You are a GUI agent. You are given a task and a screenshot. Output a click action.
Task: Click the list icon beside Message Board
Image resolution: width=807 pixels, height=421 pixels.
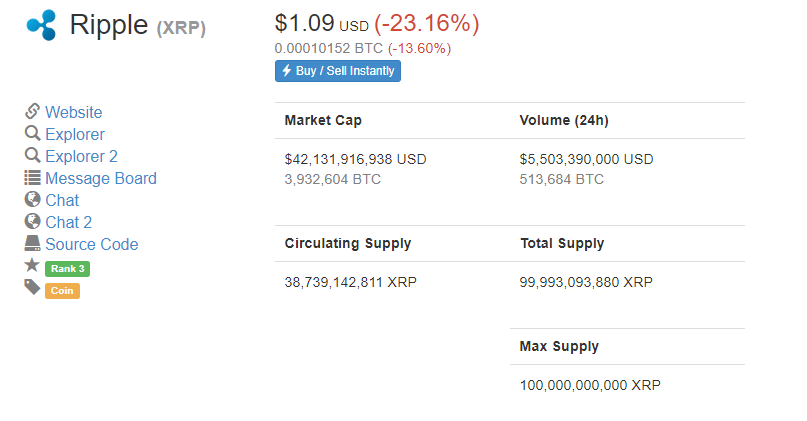pyautogui.click(x=32, y=178)
